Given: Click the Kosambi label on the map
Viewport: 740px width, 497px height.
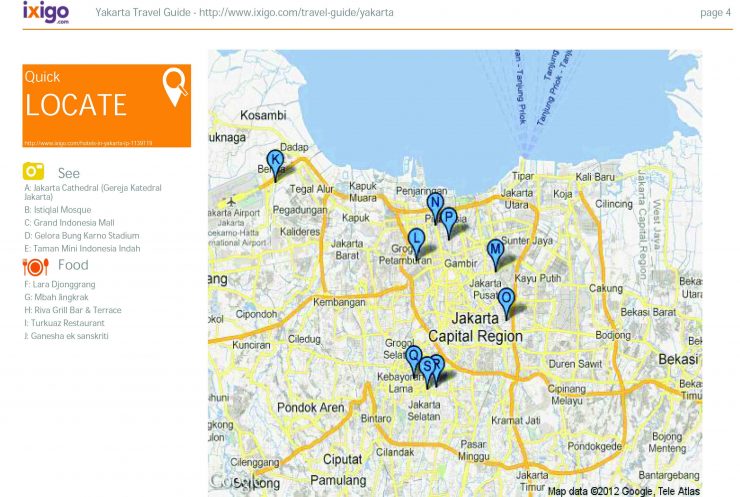Looking at the screenshot, I should coord(263,115).
